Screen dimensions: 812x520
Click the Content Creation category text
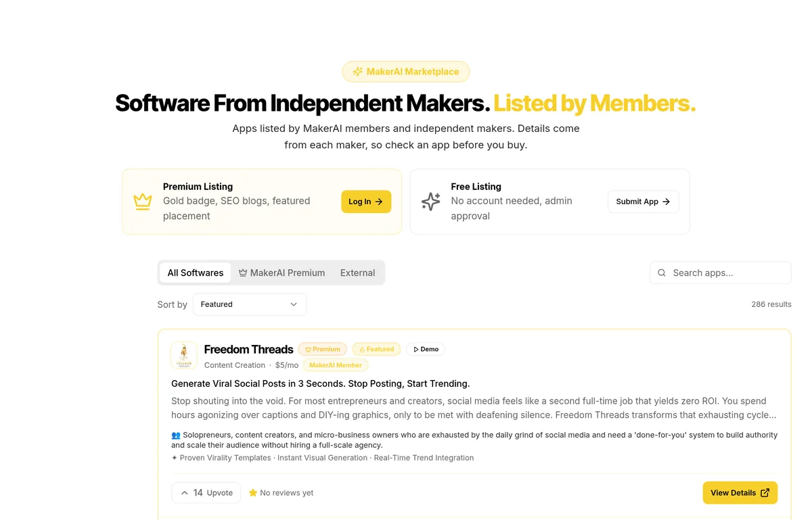[235, 365]
